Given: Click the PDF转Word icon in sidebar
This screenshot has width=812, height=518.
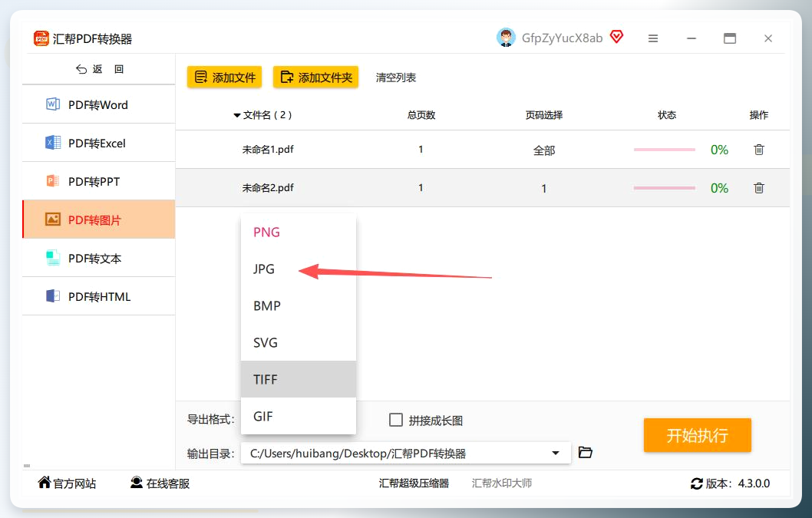Looking at the screenshot, I should click(53, 104).
